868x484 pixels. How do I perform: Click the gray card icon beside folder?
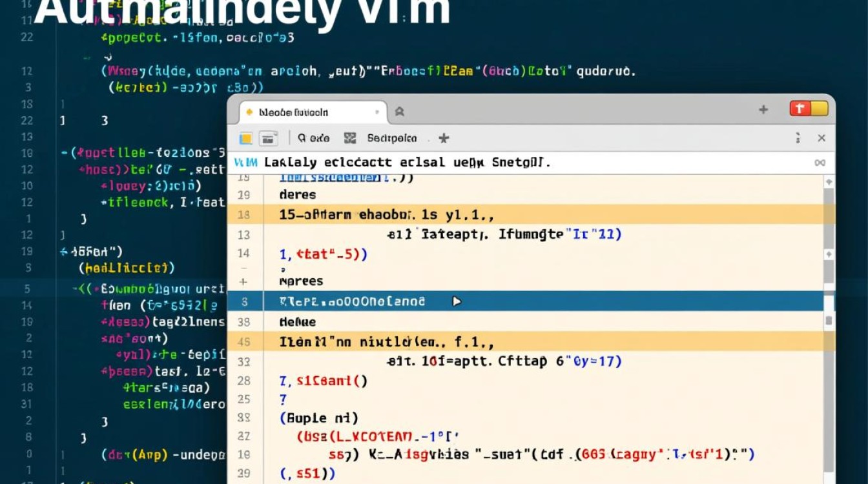tap(268, 138)
